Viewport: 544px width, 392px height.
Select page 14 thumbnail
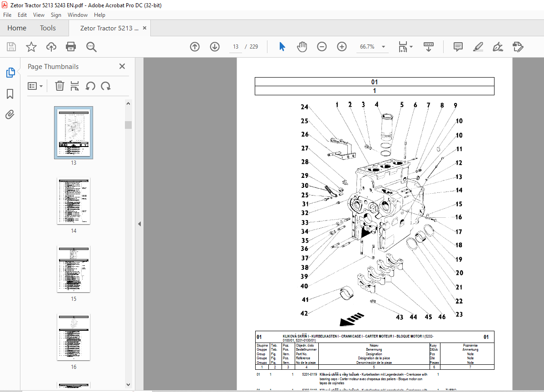point(74,201)
